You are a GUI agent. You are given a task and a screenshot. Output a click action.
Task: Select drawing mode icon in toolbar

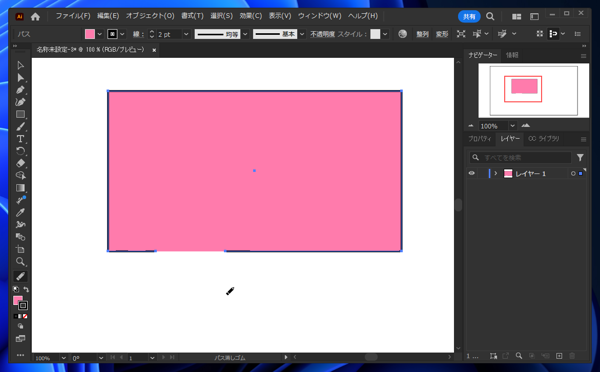click(x=20, y=326)
